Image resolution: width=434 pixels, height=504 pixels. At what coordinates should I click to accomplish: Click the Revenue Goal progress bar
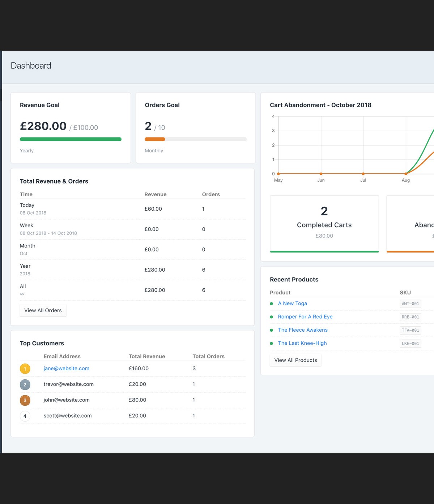tap(71, 139)
